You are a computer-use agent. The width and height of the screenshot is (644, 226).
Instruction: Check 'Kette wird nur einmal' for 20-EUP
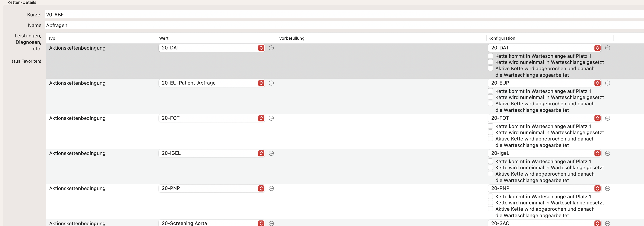(x=490, y=97)
